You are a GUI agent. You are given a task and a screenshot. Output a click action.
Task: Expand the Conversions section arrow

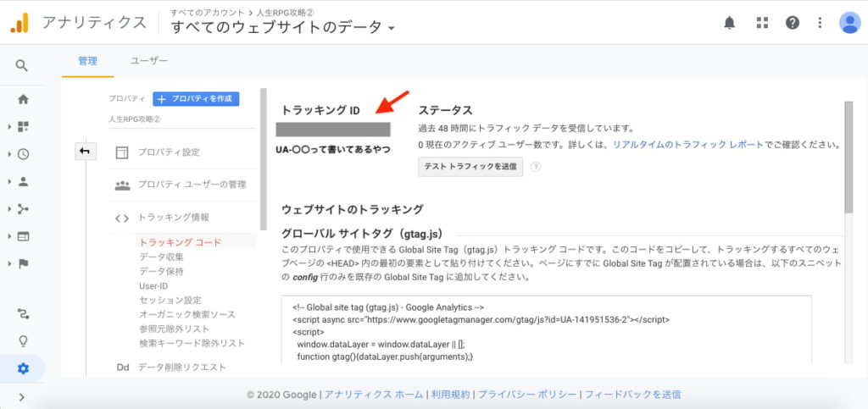(9, 263)
